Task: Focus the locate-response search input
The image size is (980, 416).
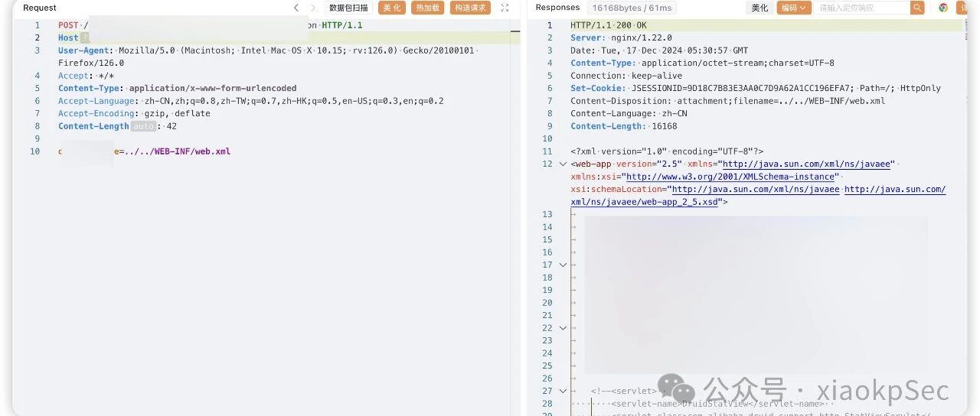Action: (863, 8)
